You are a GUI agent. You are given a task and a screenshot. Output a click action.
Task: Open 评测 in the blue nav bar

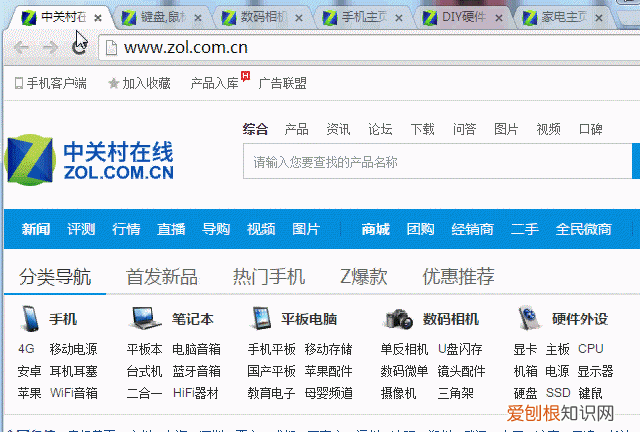(x=81, y=229)
